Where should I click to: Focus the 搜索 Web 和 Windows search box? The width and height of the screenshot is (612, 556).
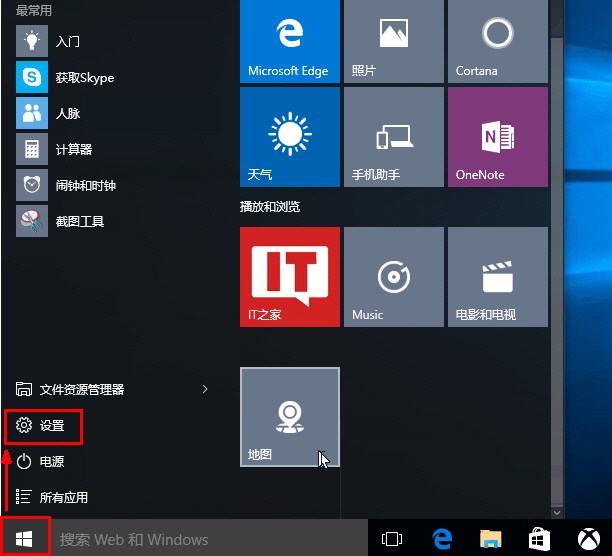pyautogui.click(x=209, y=539)
